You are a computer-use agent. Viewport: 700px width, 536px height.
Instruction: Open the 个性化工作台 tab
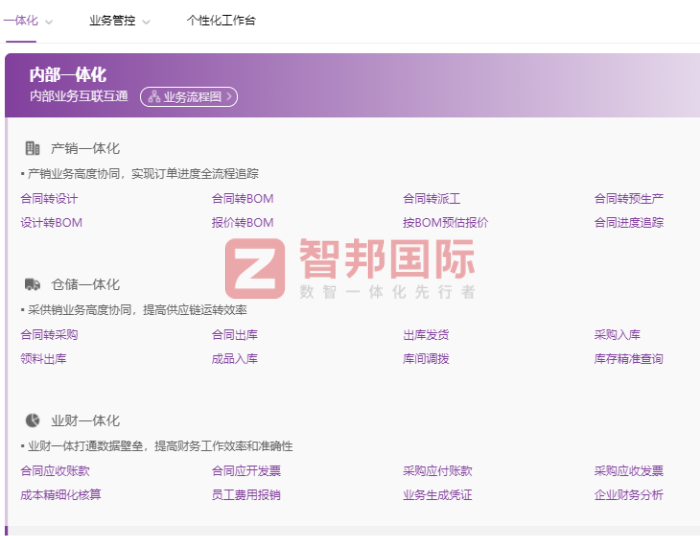pos(221,21)
